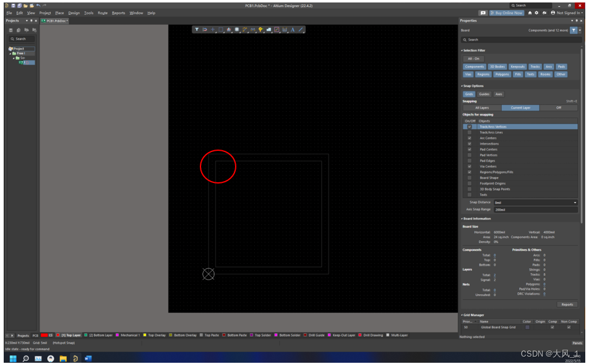Select the Place String text tool
Screen dimensions: 589x364
tap(293, 30)
